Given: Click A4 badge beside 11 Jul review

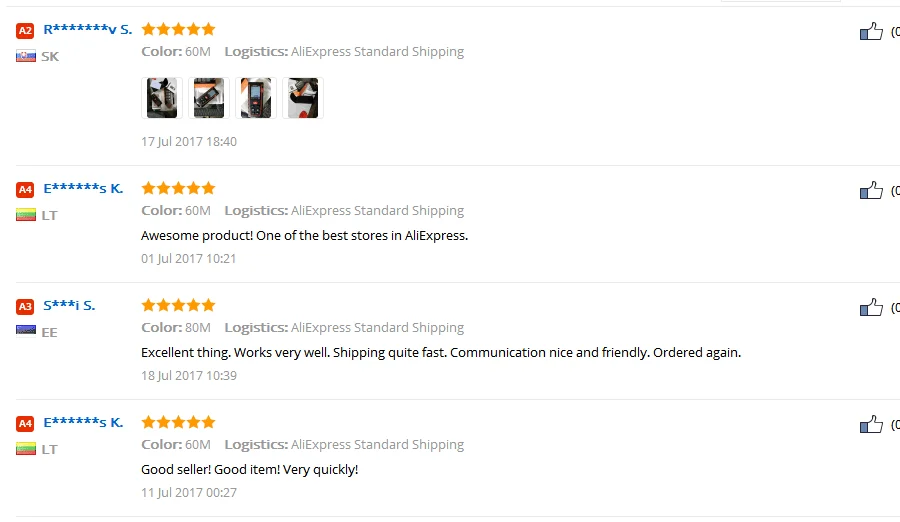Looking at the screenshot, I should pos(25,424).
